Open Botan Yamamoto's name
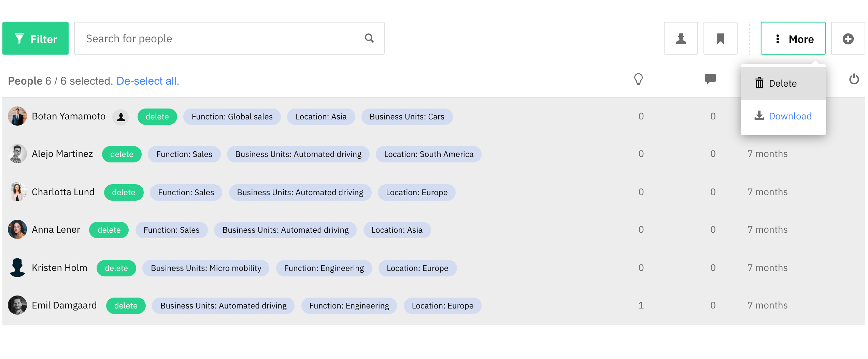868x359 pixels. [69, 116]
